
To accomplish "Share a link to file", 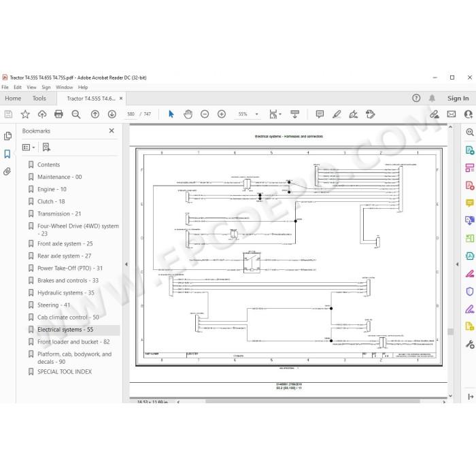I will click(x=435, y=114).
